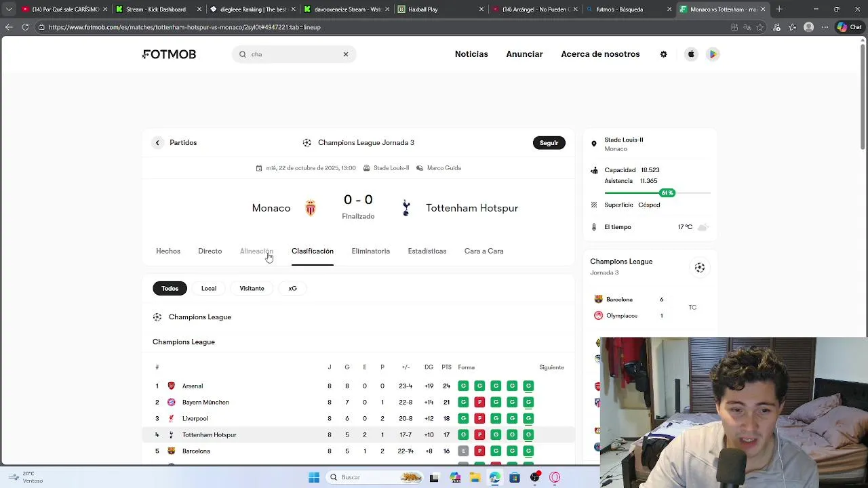Open Opera browser from taskbar

(555, 477)
